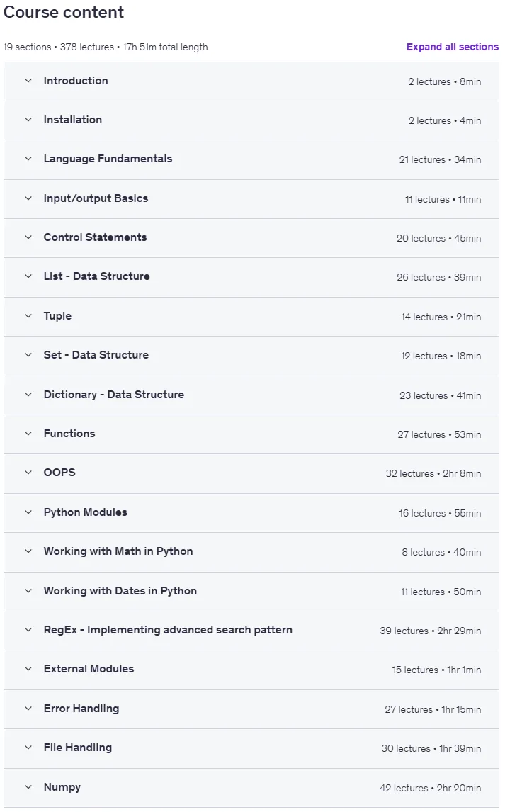The height and width of the screenshot is (812, 505).
Task: Expand the Input/output Basics chevron
Action: tap(28, 198)
